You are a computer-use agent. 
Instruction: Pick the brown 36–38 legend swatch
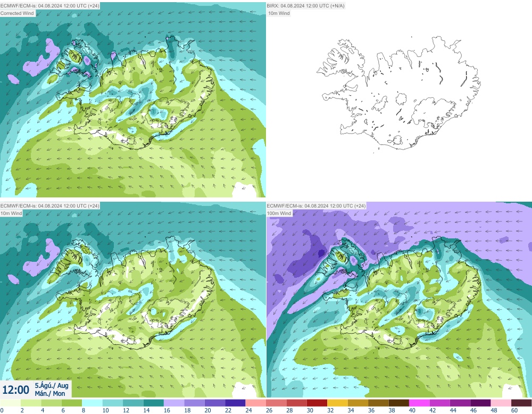point(378,403)
